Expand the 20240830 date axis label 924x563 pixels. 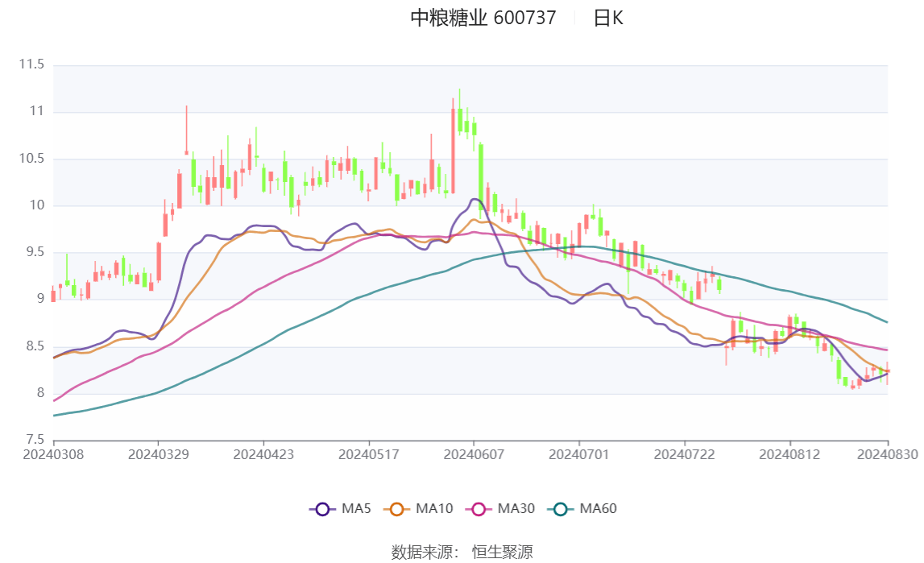click(x=886, y=453)
